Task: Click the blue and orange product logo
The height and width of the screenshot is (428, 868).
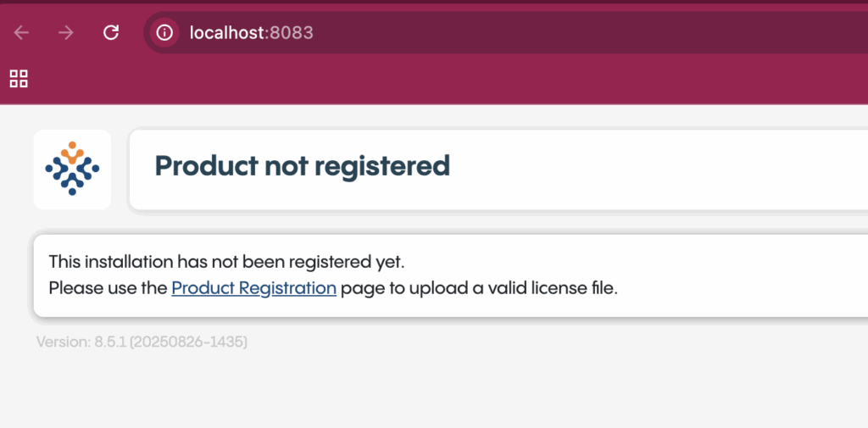Action: point(72,169)
